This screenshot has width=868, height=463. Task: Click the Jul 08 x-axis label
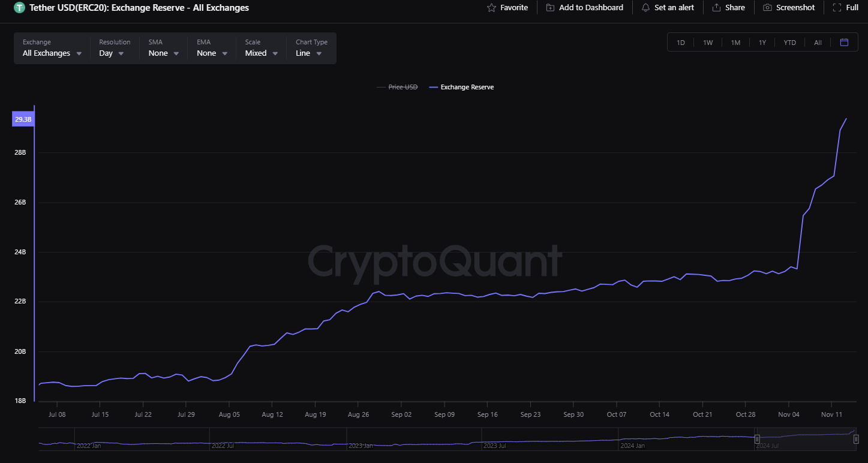pyautogui.click(x=56, y=414)
